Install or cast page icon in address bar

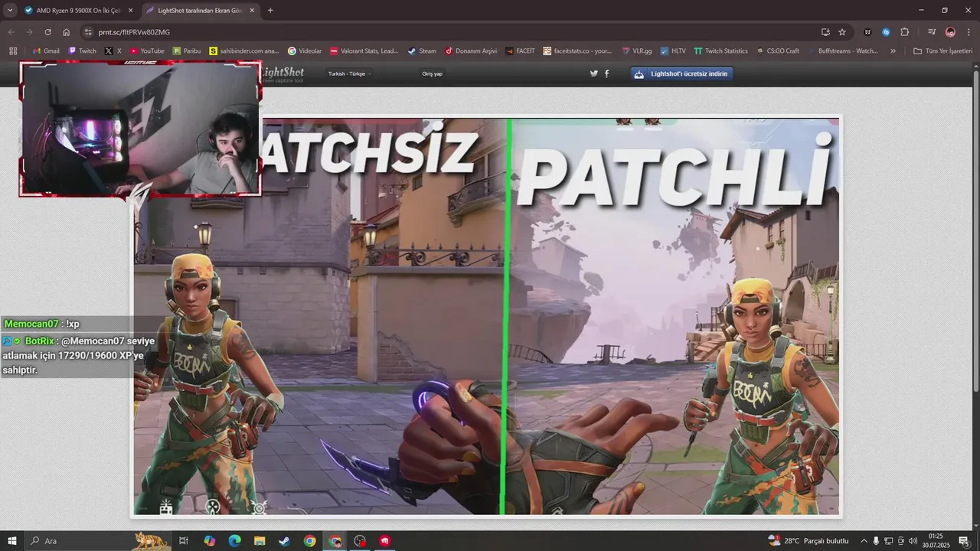(825, 32)
